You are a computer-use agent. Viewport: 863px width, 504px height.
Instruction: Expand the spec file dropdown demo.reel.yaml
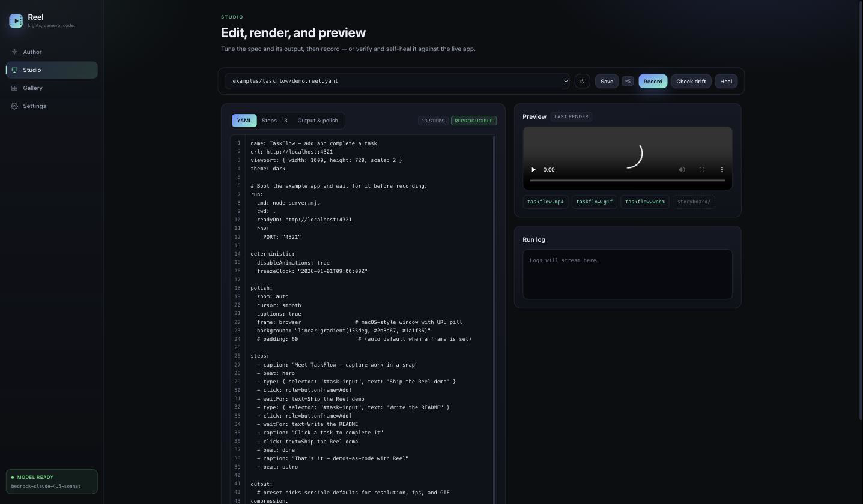[397, 81]
